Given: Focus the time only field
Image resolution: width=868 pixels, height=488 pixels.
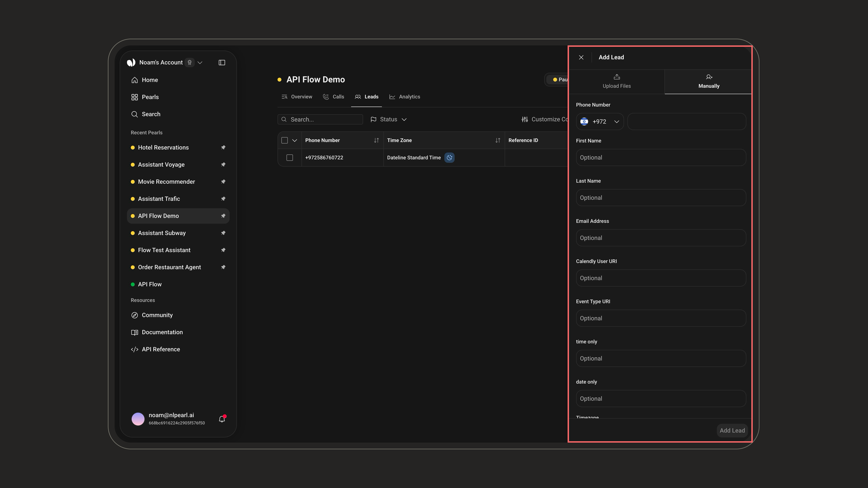Looking at the screenshot, I should pyautogui.click(x=661, y=358).
